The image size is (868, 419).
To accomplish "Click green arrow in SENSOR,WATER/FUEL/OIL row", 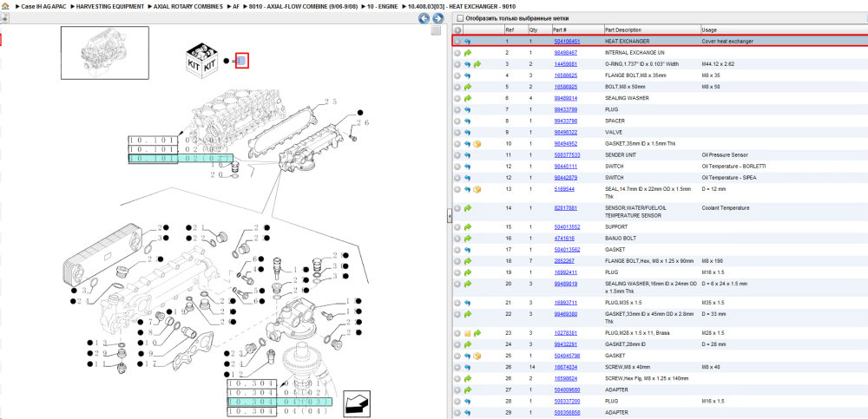I will pos(468,208).
